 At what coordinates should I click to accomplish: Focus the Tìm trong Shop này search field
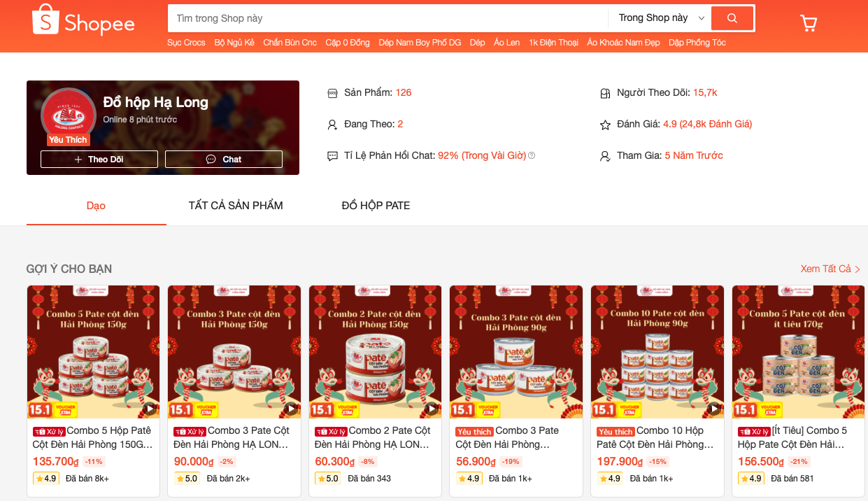tap(387, 18)
